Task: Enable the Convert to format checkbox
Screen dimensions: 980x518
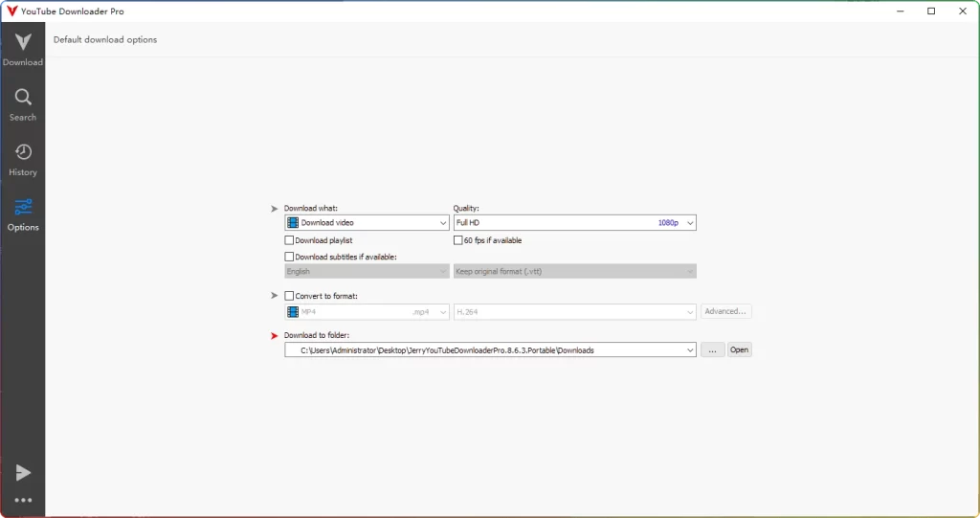Action: (289, 296)
